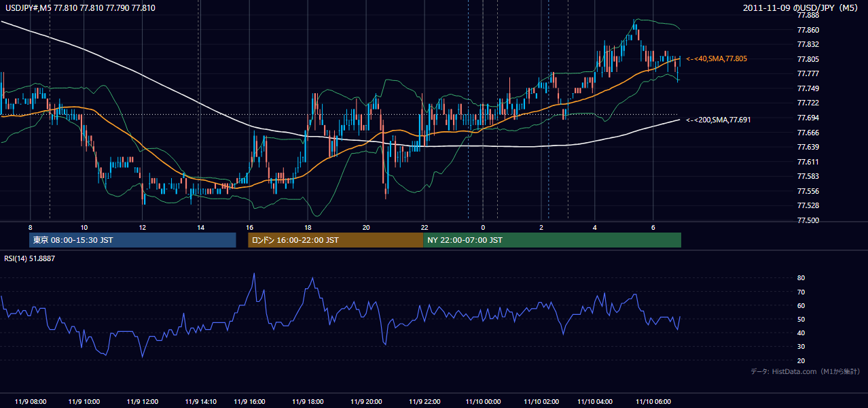Click RSI axis level 80
The width and height of the screenshot is (868, 408).
(x=801, y=278)
